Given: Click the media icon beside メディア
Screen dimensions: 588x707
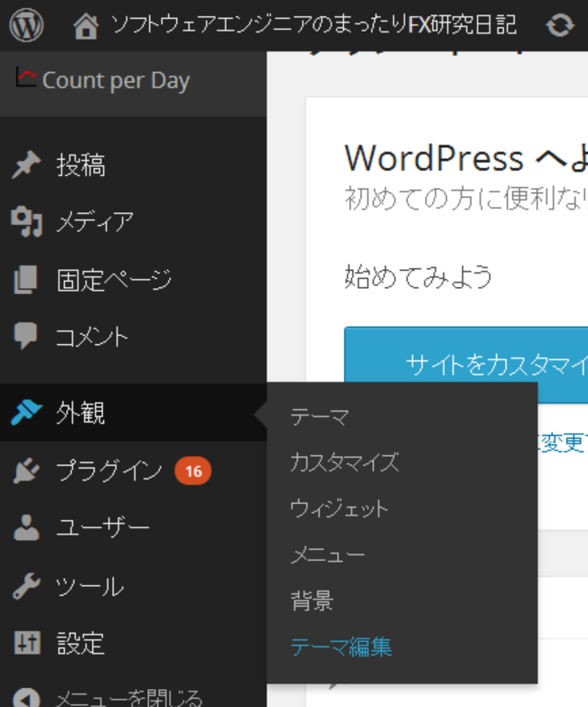Looking at the screenshot, I should 26,221.
